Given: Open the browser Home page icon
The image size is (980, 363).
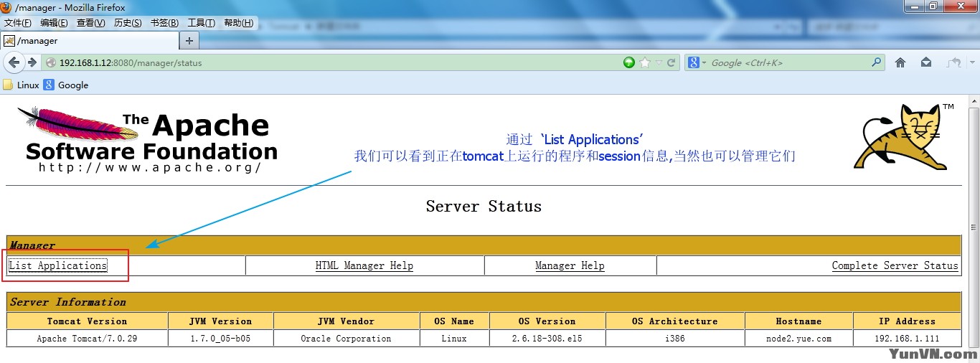Looking at the screenshot, I should point(900,62).
